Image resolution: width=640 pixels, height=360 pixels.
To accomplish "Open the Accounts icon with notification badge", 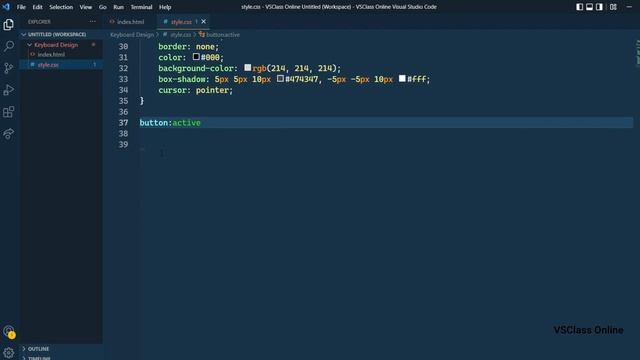I will [x=9, y=331].
